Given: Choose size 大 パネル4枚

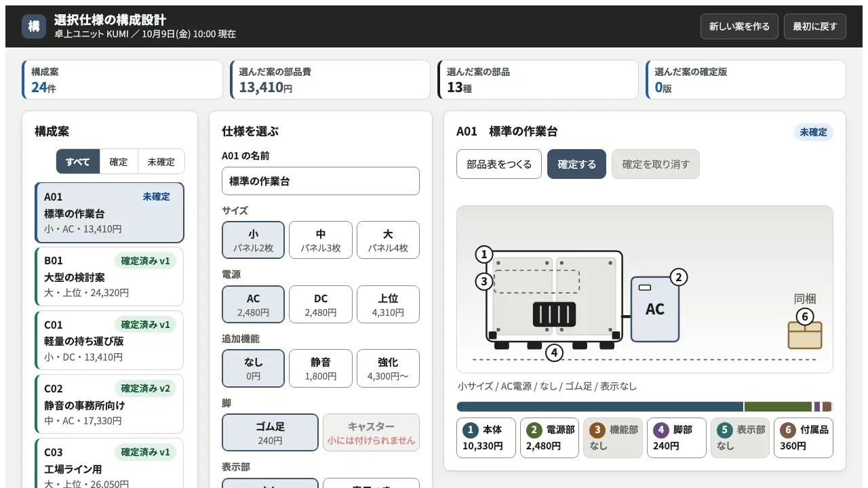Looking at the screenshot, I should tap(388, 240).
